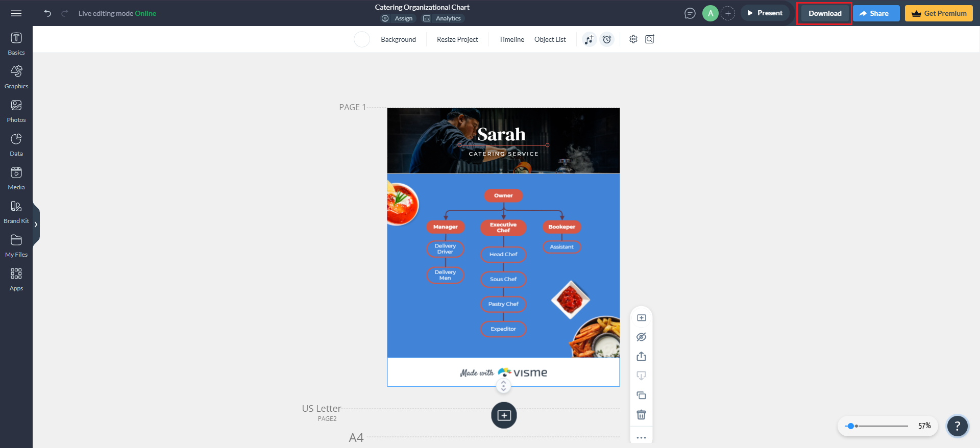Click the undo arrow icon
980x448 pixels.
point(47,13)
